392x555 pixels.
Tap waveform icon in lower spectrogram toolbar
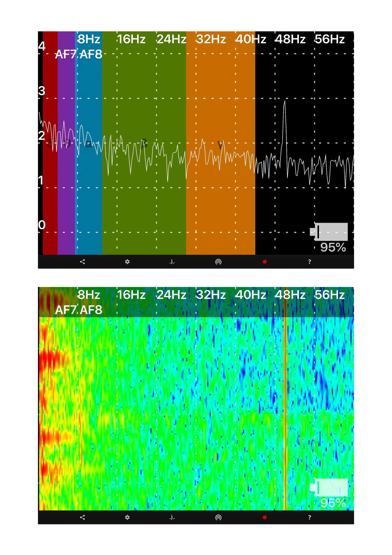[172, 517]
